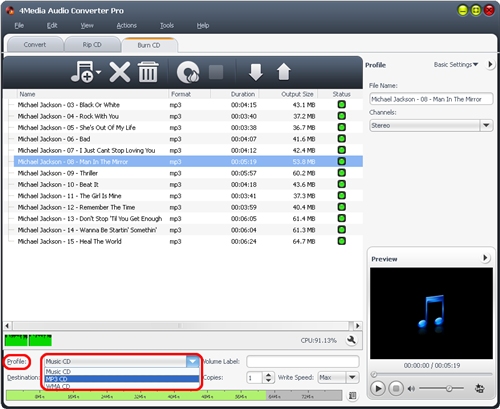
Task: Select track 03 - Black Or White
Action: coord(188,105)
